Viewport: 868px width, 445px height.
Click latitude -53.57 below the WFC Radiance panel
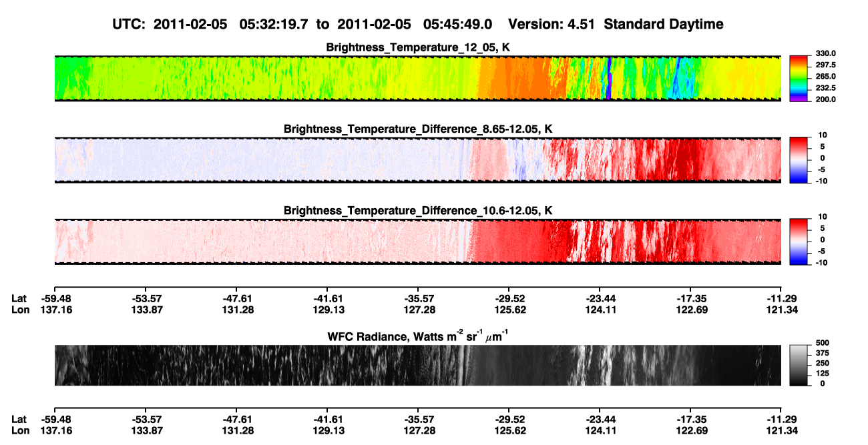click(x=145, y=419)
